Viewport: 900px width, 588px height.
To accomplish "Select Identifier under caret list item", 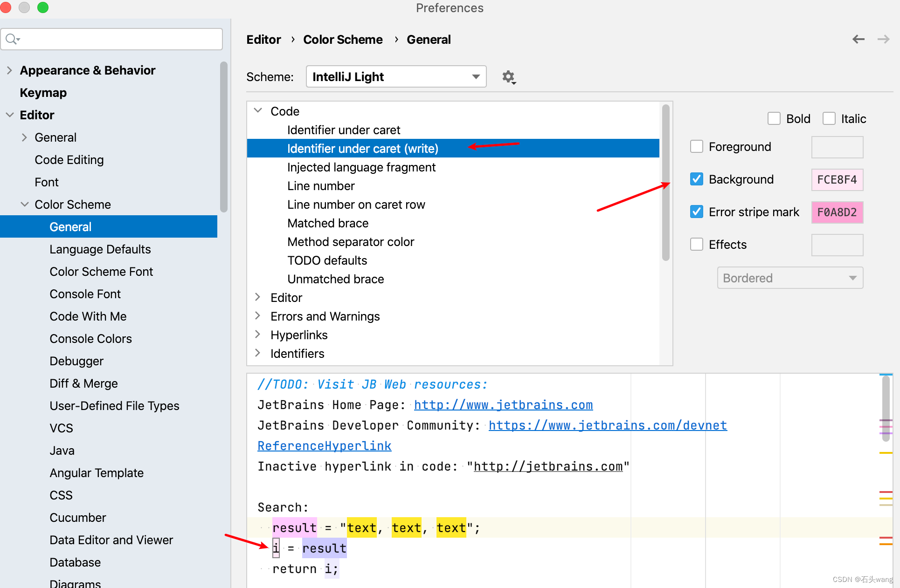I will click(x=345, y=130).
